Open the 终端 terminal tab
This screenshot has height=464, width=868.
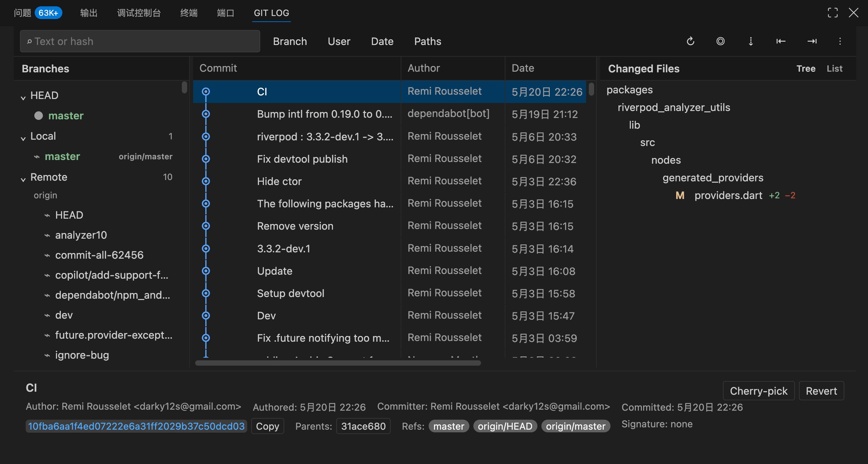[x=189, y=13]
